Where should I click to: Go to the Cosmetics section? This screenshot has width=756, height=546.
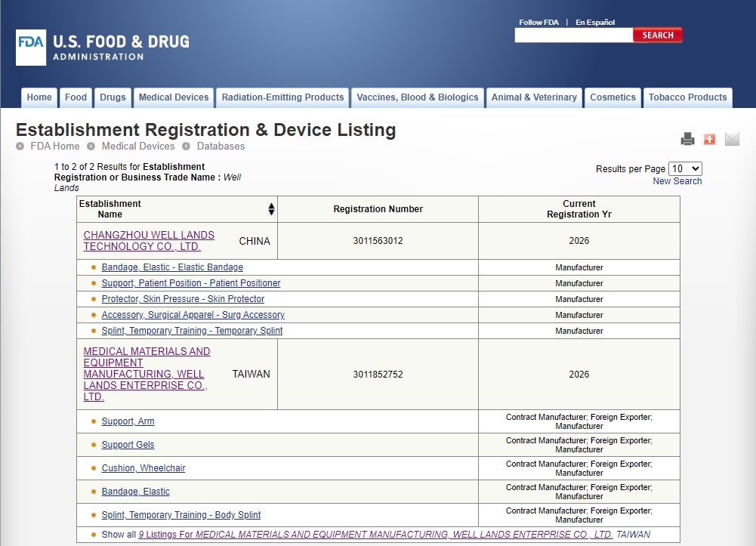tap(613, 97)
